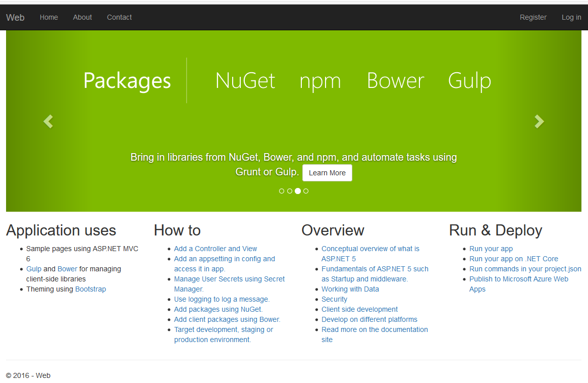Open the Home nav item
Image resolution: width=588 pixels, height=383 pixels.
(x=49, y=17)
